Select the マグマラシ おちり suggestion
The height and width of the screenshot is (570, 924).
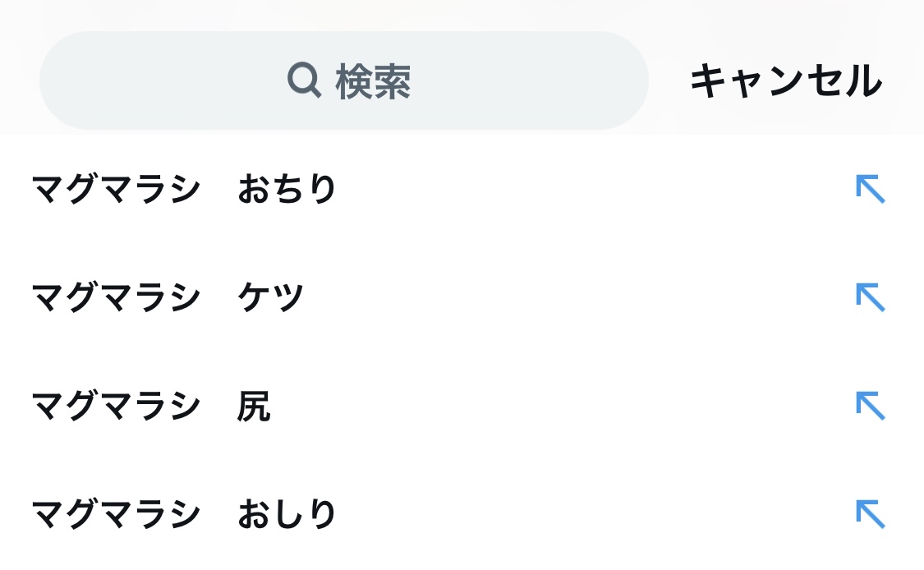click(462, 189)
